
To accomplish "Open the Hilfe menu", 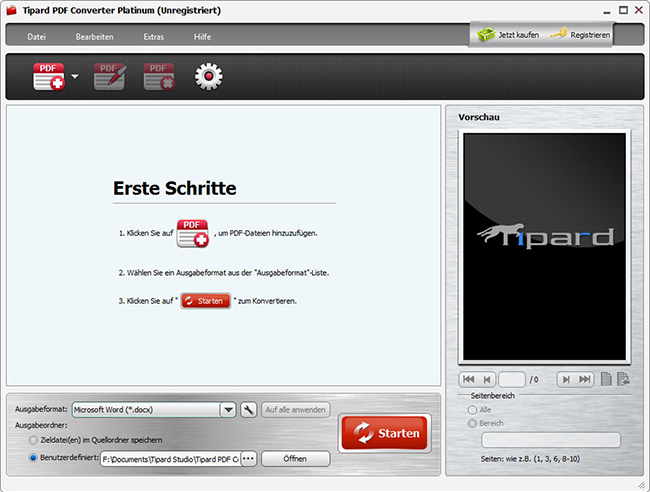I will (202, 36).
